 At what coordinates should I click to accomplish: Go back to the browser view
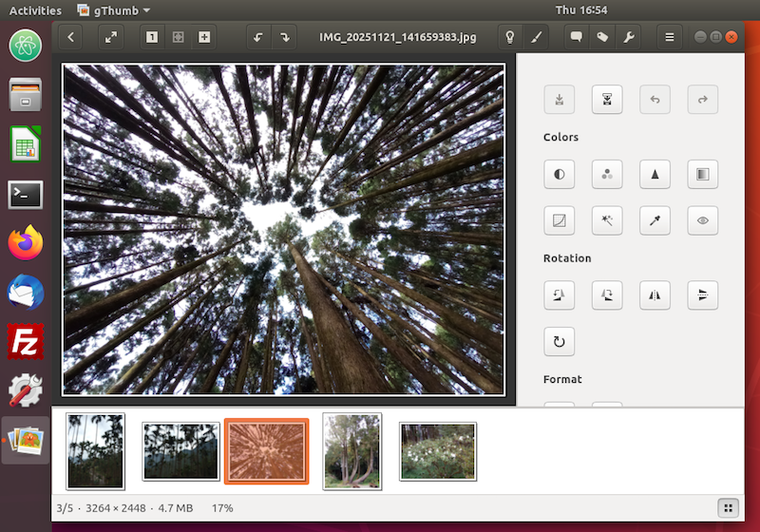tap(70, 37)
